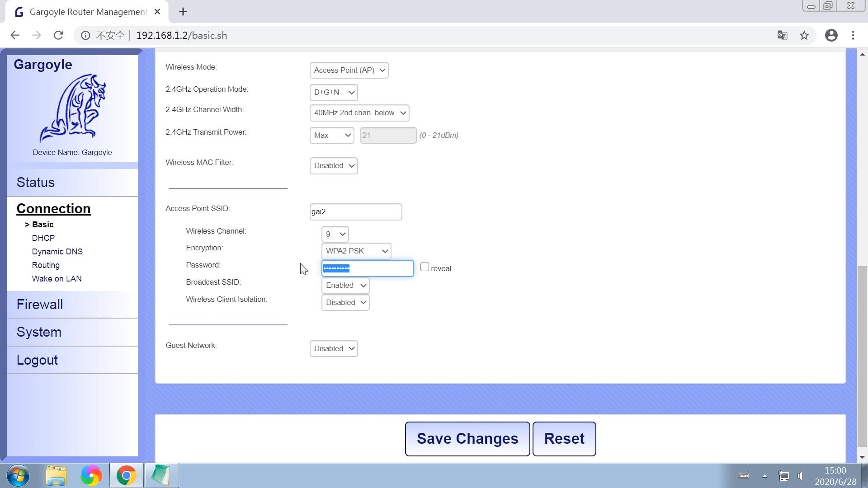Open the Encryption WPA2 PSK dropdown
This screenshot has height=488, width=868.
[356, 251]
